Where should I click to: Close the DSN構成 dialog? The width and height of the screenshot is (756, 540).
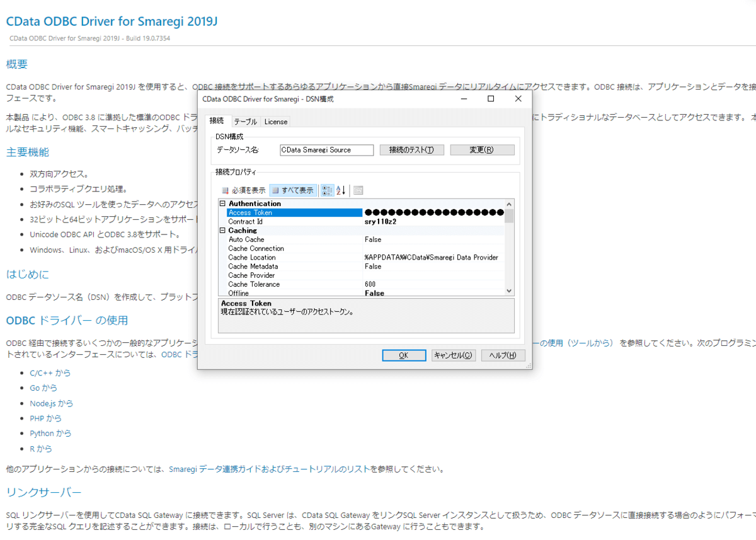coord(518,99)
